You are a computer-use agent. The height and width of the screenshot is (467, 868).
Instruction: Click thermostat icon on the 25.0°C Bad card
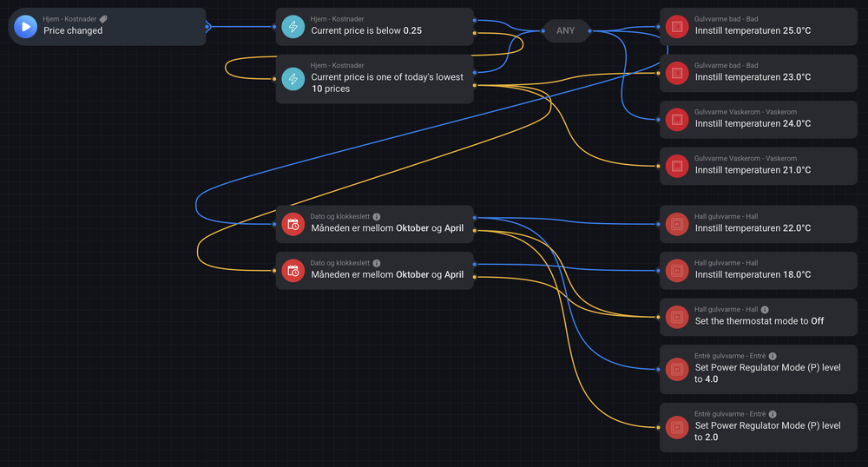pyautogui.click(x=676, y=27)
